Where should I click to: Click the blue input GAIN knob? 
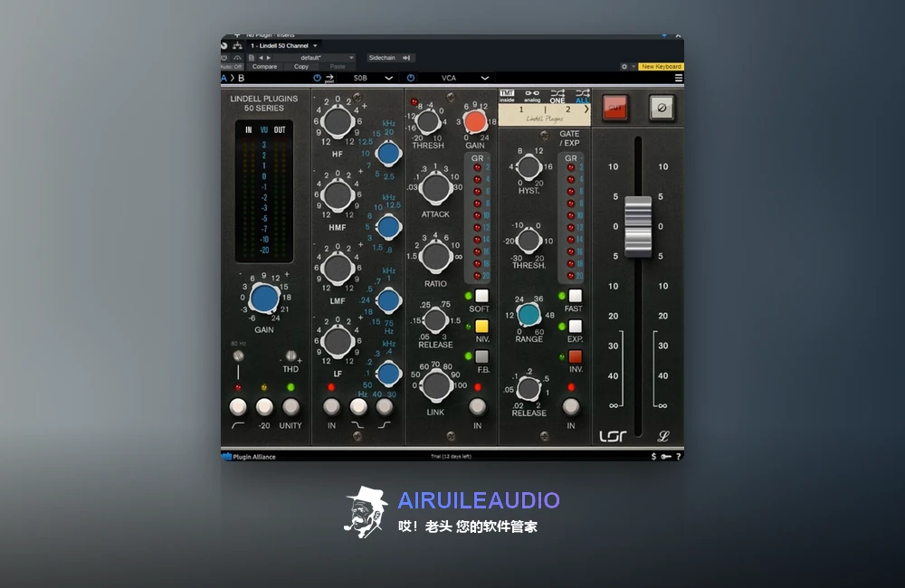pyautogui.click(x=264, y=299)
